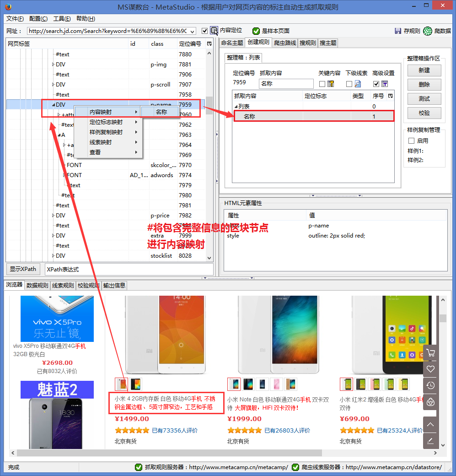The height and width of the screenshot is (476, 456).
Task: Click the 高级设置 table icon
Action: coord(385,84)
